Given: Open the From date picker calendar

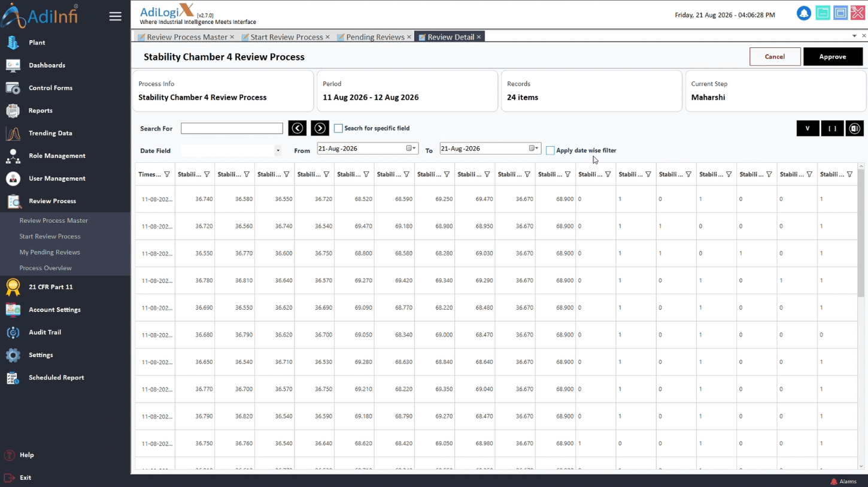Looking at the screenshot, I should (411, 149).
